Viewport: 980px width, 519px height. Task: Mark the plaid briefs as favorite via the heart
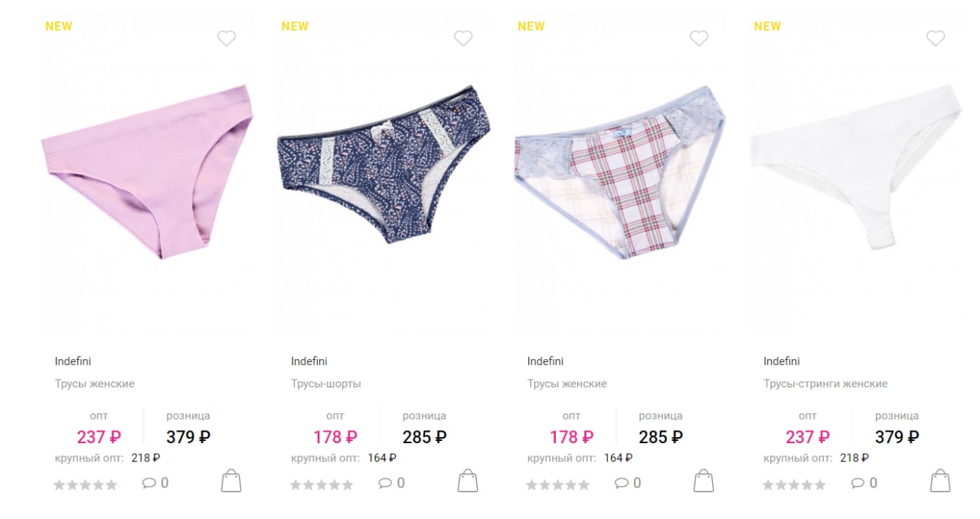coord(699,38)
